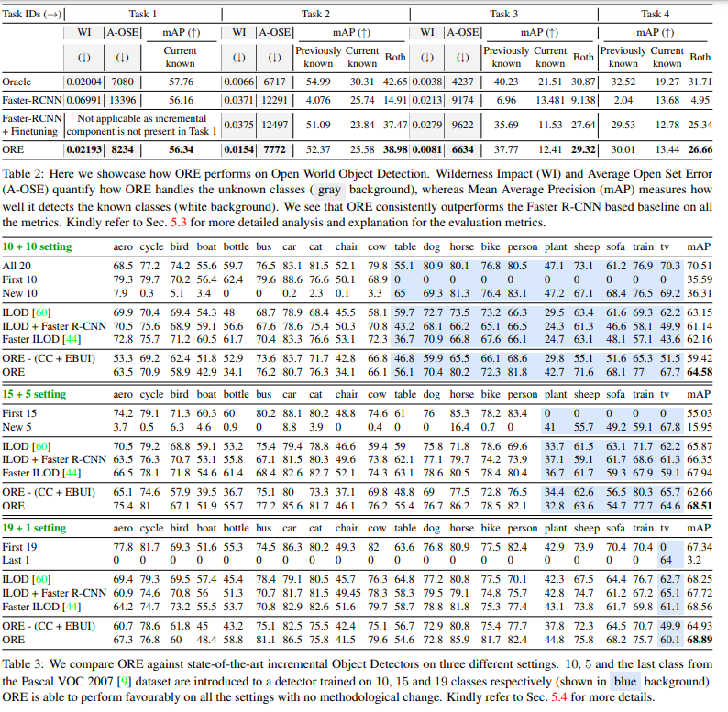Select the 'Task IDs (→)' header cell
Viewport: 728px width, 712px height.
point(31,15)
